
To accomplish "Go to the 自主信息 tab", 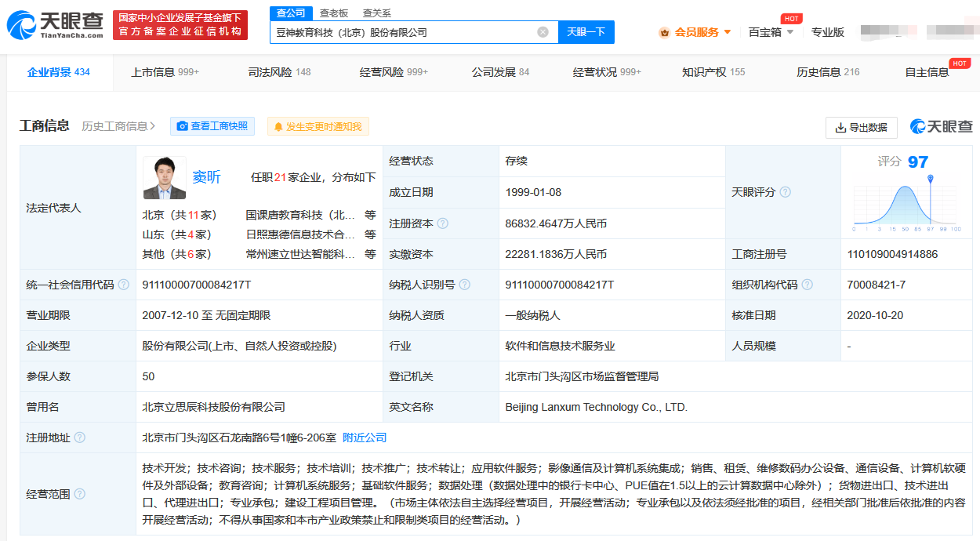I will pyautogui.click(x=927, y=72).
